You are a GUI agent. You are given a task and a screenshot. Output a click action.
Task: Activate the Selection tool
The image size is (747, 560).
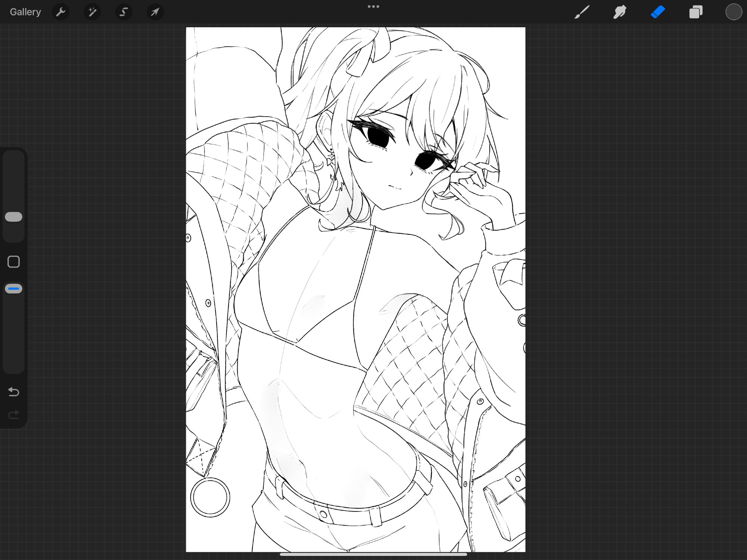123,12
